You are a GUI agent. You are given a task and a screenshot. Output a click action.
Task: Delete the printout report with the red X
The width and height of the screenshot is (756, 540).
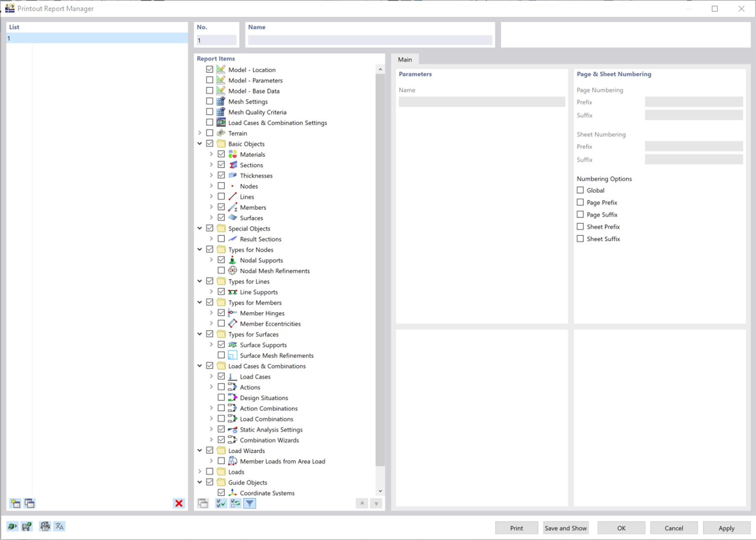179,503
